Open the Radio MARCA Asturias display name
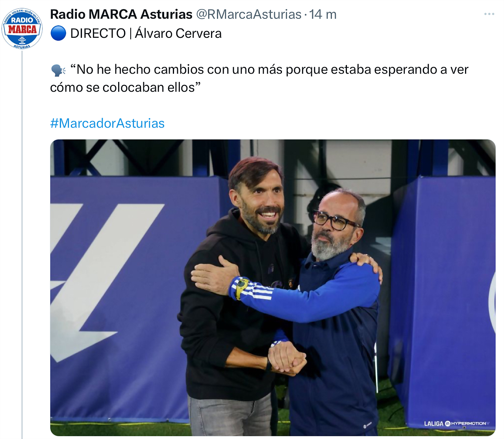Screen dimensions: 504x439 (x=121, y=14)
